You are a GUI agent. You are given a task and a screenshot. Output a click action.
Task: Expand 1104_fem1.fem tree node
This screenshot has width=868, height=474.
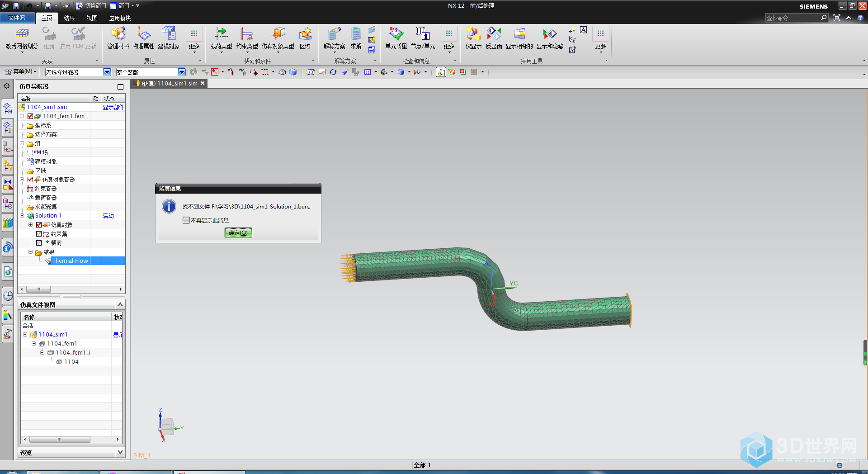[x=22, y=116]
